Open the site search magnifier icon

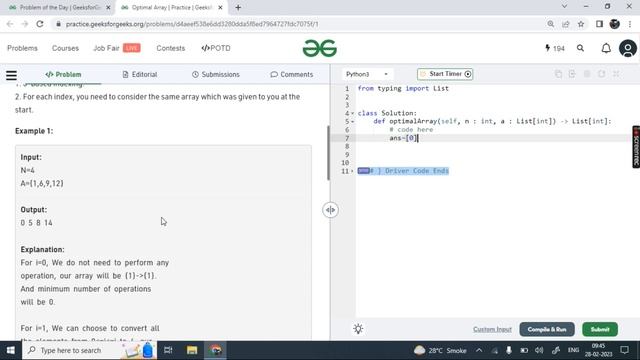580,48
